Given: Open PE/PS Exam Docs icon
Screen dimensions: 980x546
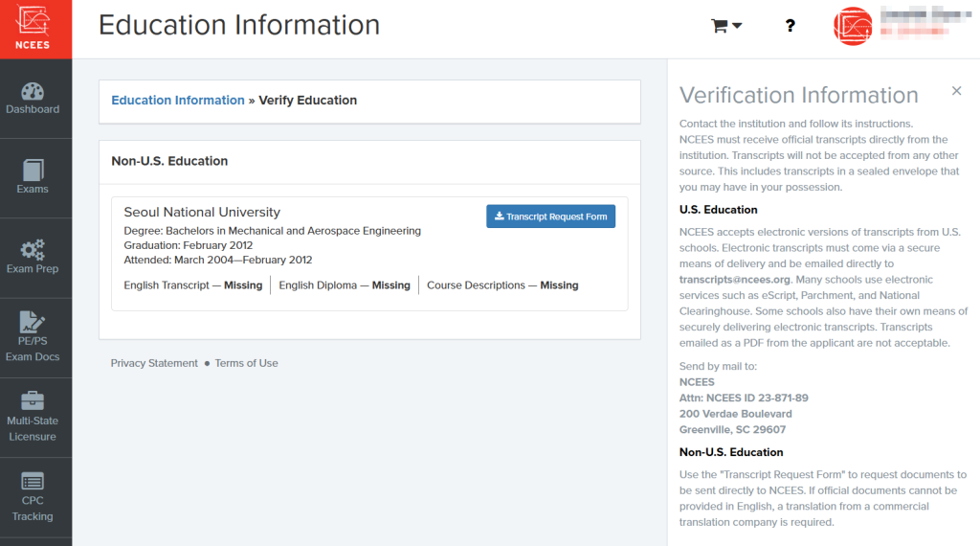Looking at the screenshot, I should pyautogui.click(x=32, y=322).
